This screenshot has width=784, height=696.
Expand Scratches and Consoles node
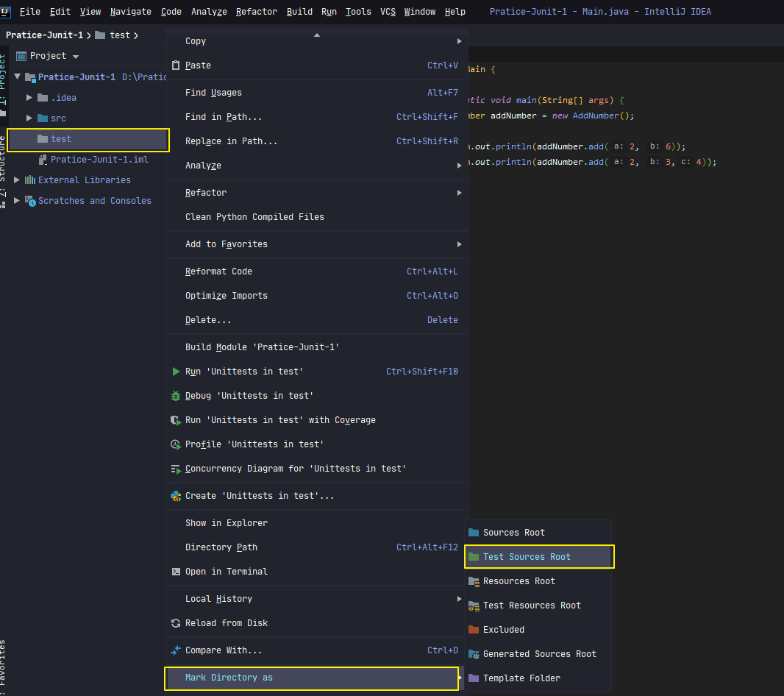[16, 201]
